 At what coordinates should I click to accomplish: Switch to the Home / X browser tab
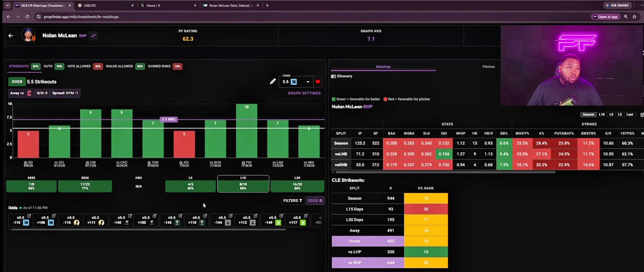(x=169, y=5)
